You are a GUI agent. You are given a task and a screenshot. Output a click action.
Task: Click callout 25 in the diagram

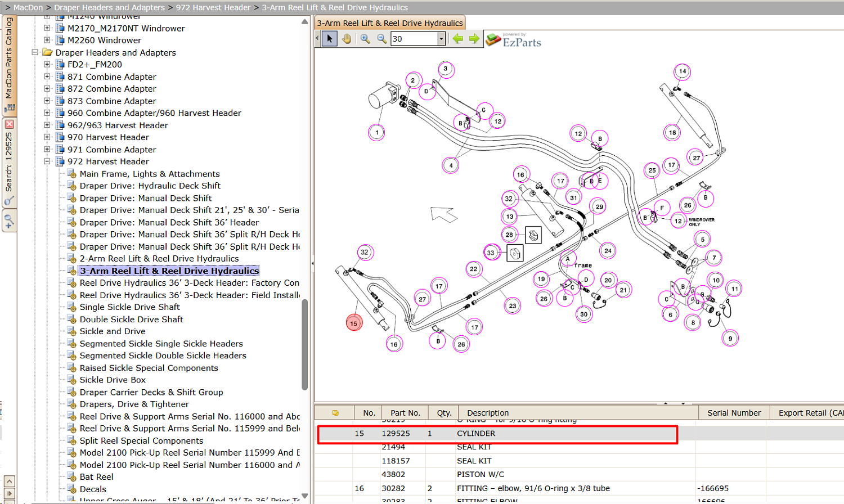[x=652, y=170]
